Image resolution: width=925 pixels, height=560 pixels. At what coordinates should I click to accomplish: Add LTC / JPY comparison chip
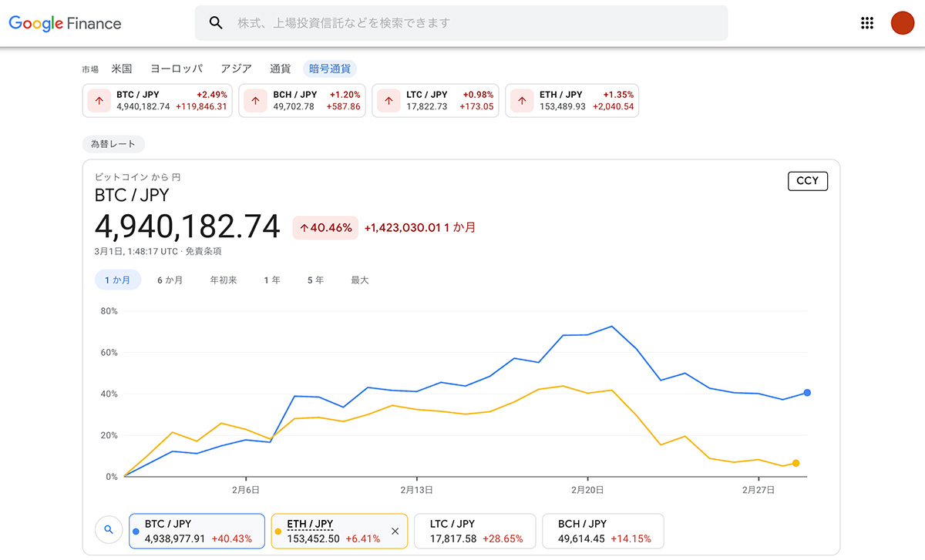coord(475,531)
